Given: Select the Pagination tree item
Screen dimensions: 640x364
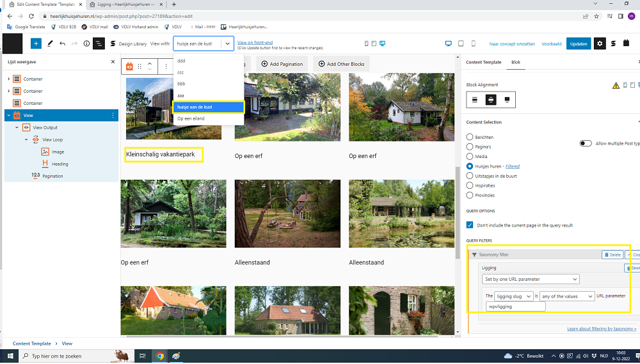Looking at the screenshot, I should pos(52,176).
